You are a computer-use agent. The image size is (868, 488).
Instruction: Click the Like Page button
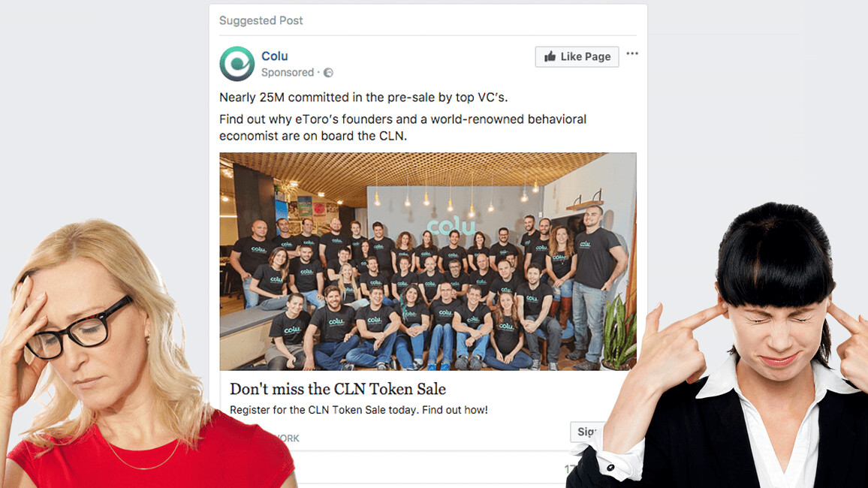577,56
